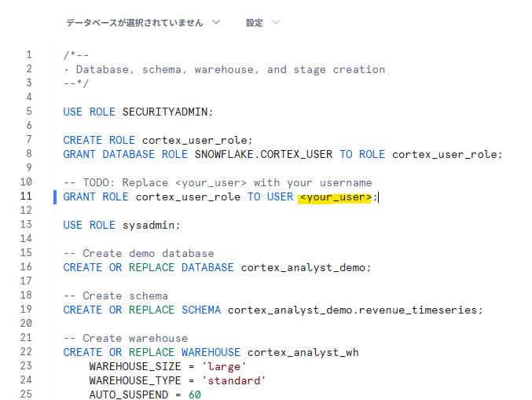The image size is (532, 400).
Task: Open the 設定 settings dropdown
Action: click(262, 23)
